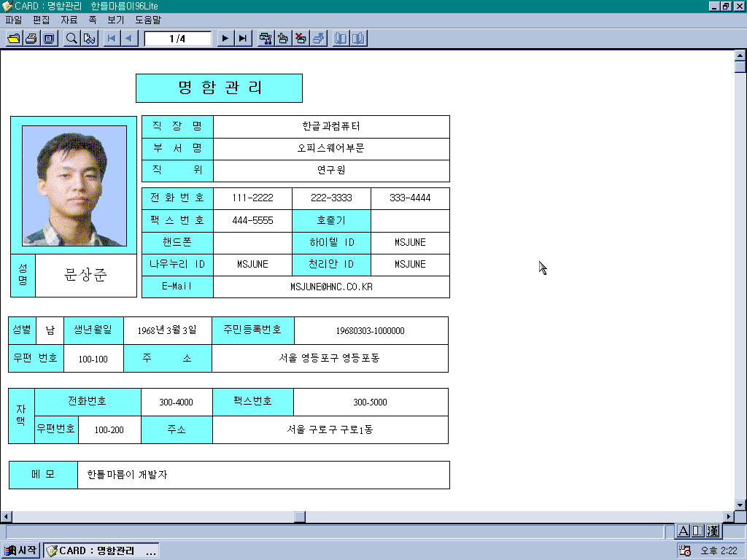Click vertical scrollbar down arrow
The height and width of the screenshot is (560, 747).
(740, 505)
